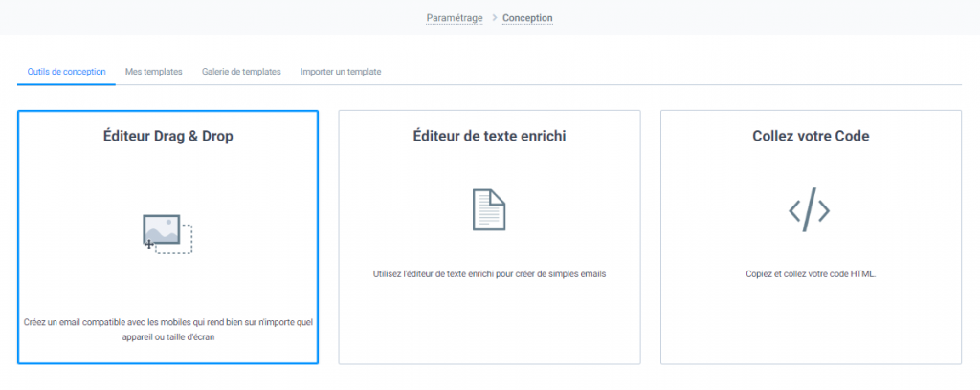Click the Drag & Drop image placeholder icon

167,234
